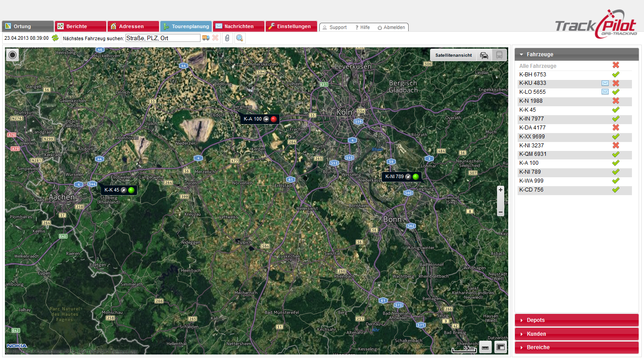Click direction arrow icon on K-A 100 marker
Viewport: 644px width, 359px height.
coord(266,119)
